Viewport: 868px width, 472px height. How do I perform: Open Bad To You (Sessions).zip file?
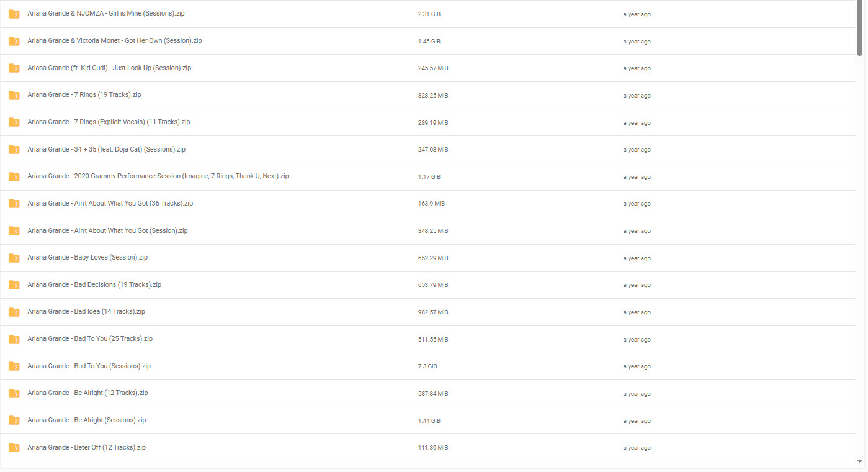pos(89,366)
